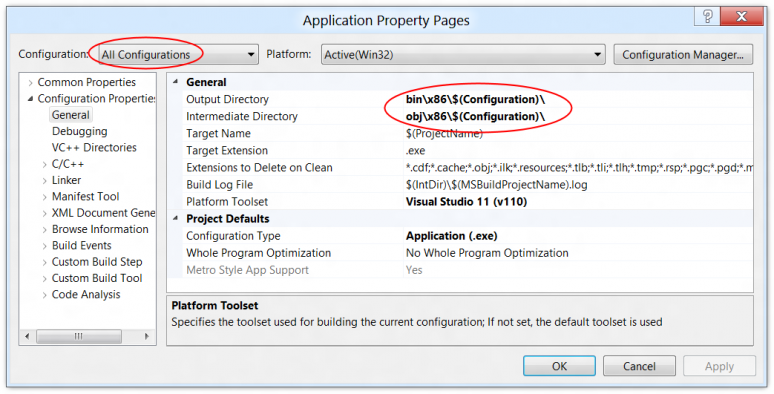Select Debugging in the tree
The image size is (774, 394).
click(79, 131)
